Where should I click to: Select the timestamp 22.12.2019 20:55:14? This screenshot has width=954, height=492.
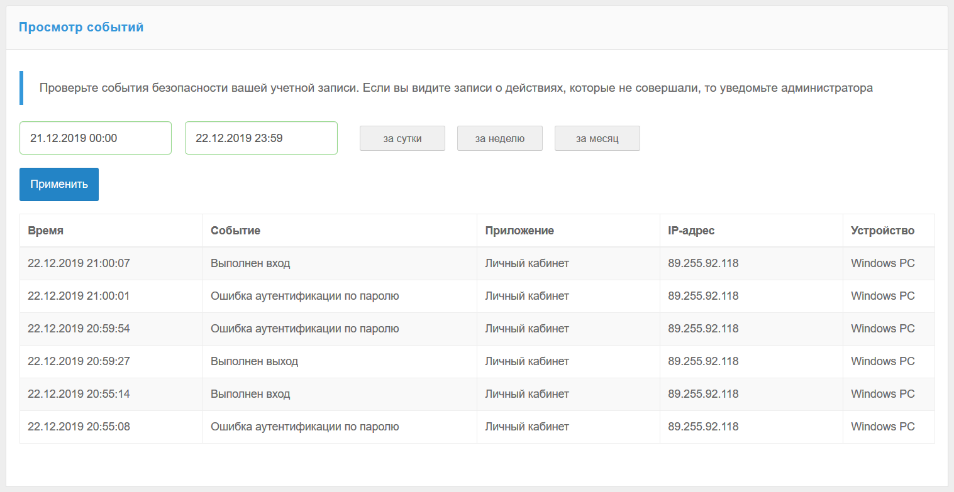pos(79,394)
